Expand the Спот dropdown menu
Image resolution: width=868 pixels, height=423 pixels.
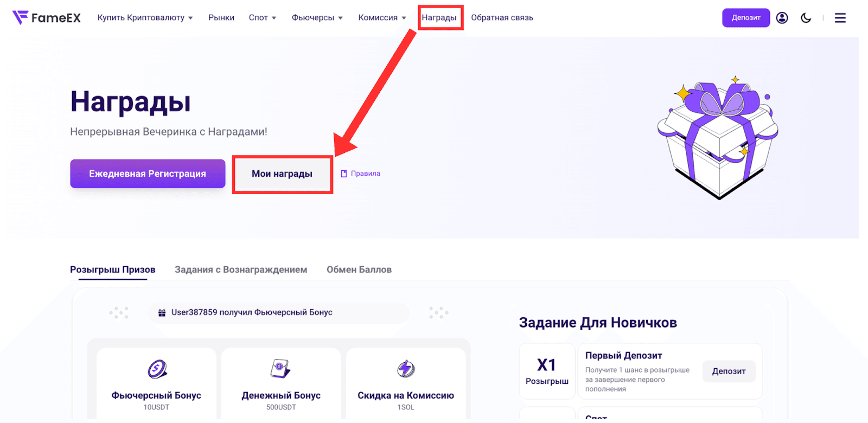click(x=263, y=18)
